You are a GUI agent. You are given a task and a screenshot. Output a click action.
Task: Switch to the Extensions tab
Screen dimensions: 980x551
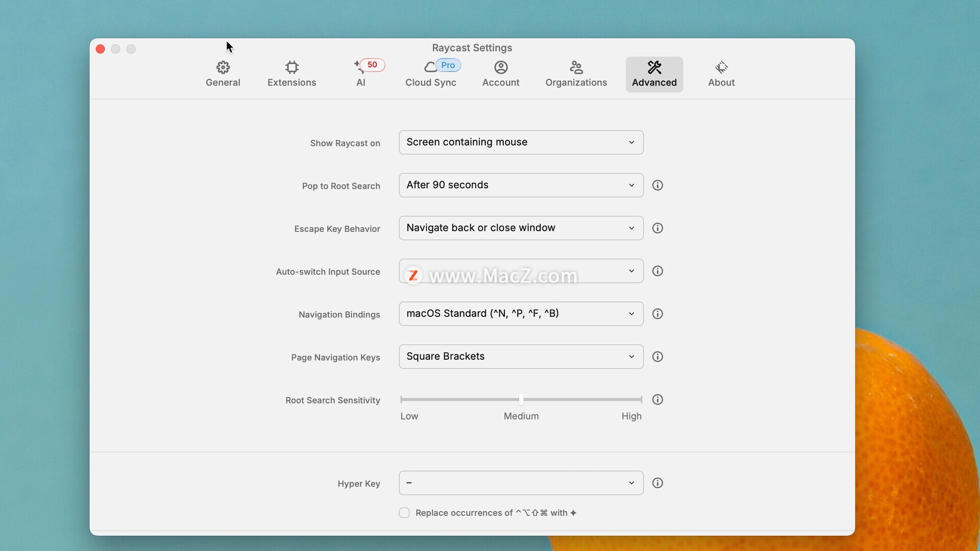pyautogui.click(x=291, y=74)
